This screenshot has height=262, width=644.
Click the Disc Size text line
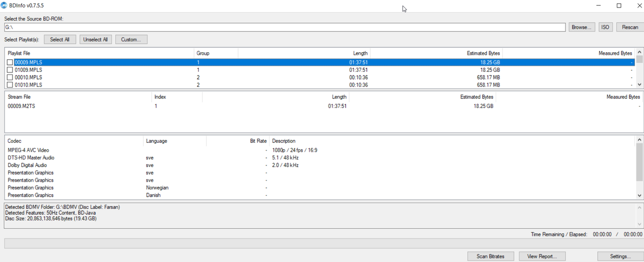point(51,219)
